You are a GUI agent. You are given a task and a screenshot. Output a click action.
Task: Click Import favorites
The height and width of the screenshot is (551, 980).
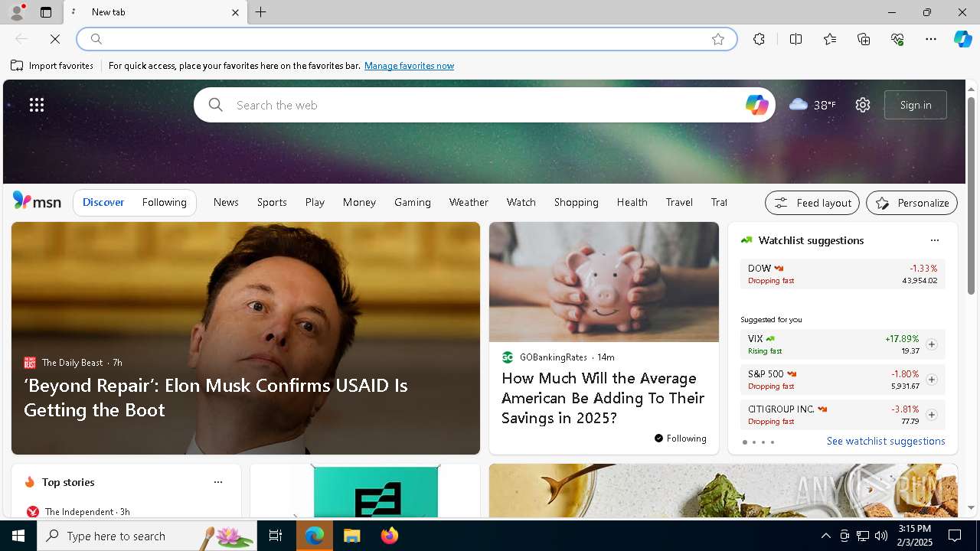click(52, 66)
